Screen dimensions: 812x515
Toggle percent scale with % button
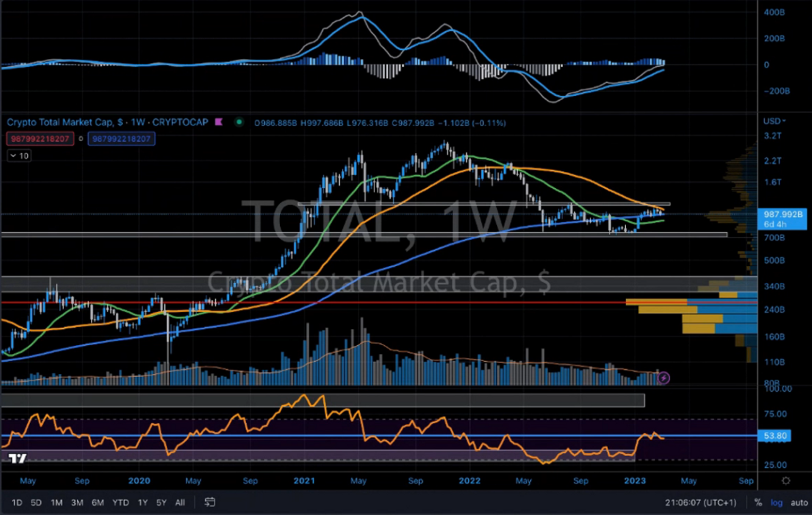pyautogui.click(x=758, y=502)
